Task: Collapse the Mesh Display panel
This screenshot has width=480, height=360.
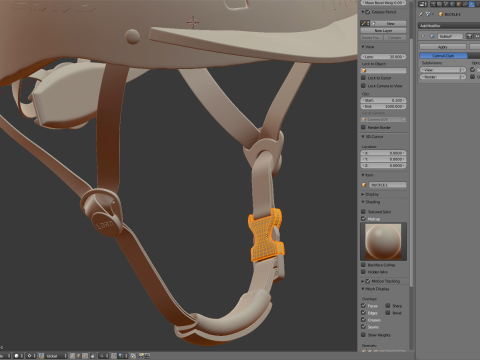Action: (363, 289)
